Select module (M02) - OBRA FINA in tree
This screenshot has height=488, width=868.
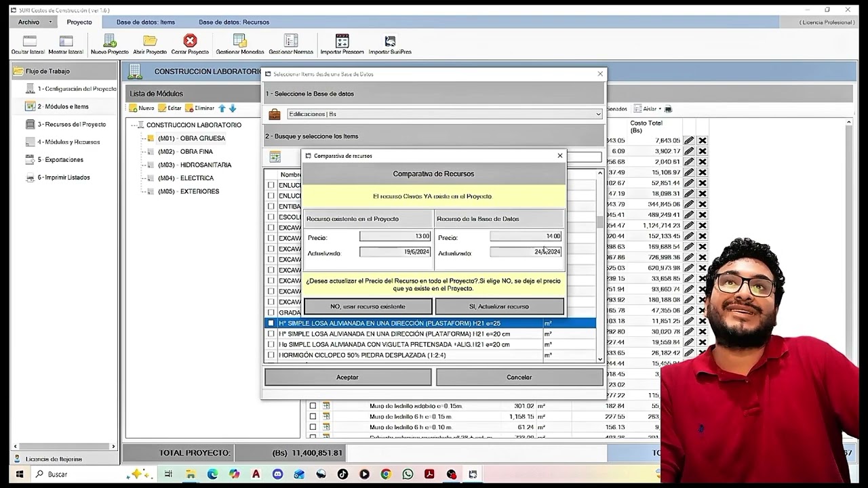click(x=185, y=152)
